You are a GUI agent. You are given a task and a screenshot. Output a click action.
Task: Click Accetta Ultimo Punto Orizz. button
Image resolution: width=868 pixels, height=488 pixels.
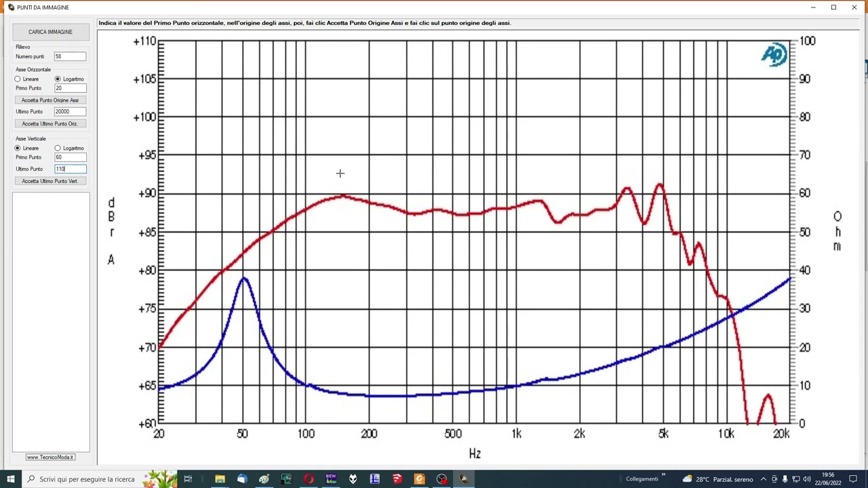(x=50, y=124)
